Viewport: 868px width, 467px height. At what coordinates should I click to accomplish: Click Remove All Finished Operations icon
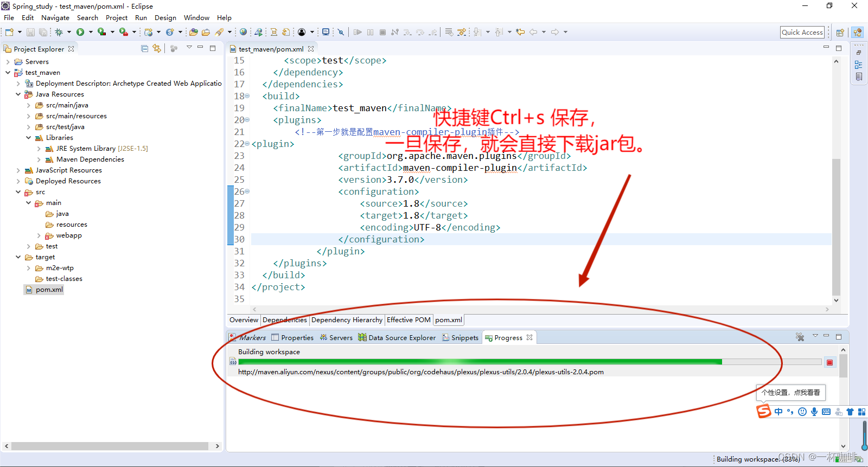(x=800, y=337)
